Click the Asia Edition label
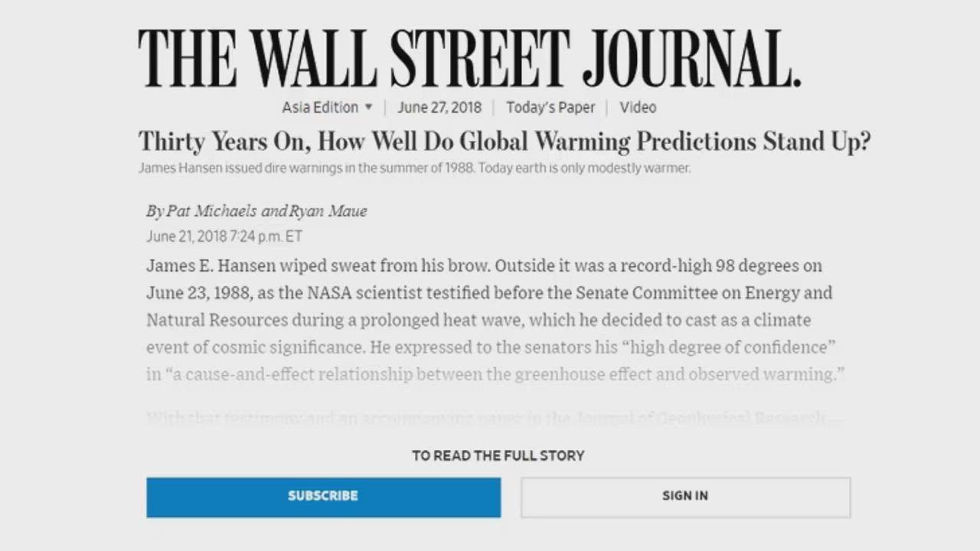 point(320,107)
